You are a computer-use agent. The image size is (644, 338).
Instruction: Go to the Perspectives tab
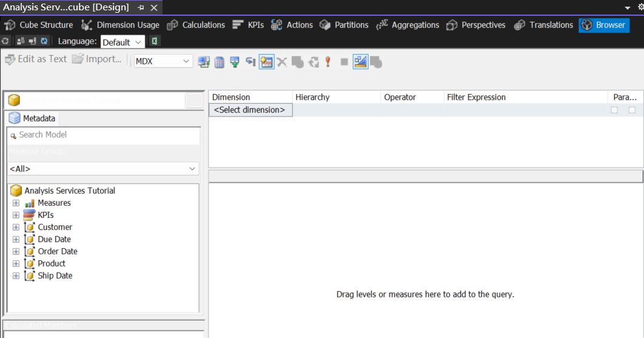click(476, 25)
